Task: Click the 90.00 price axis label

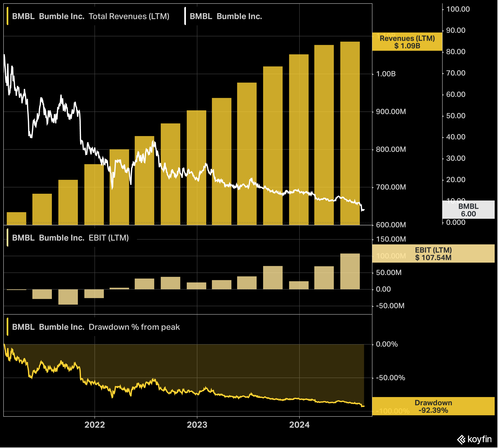Action: [x=456, y=30]
